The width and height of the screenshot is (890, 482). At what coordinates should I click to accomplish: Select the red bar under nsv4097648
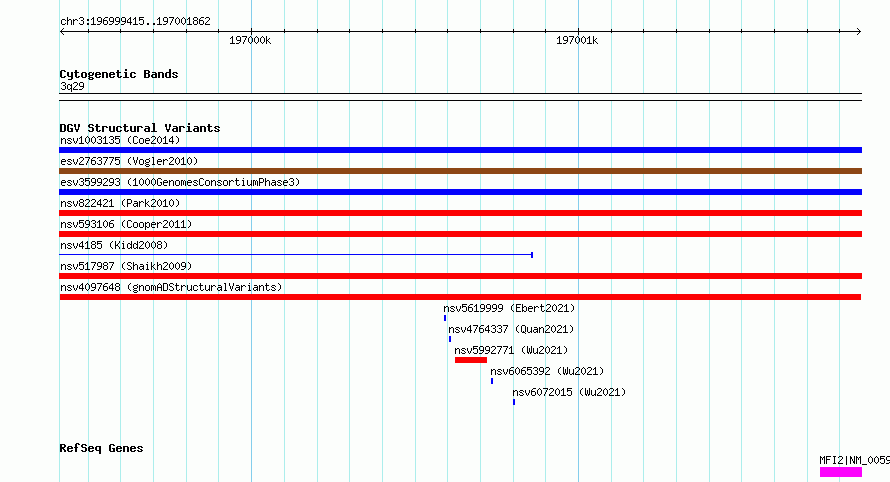[x=460, y=297]
